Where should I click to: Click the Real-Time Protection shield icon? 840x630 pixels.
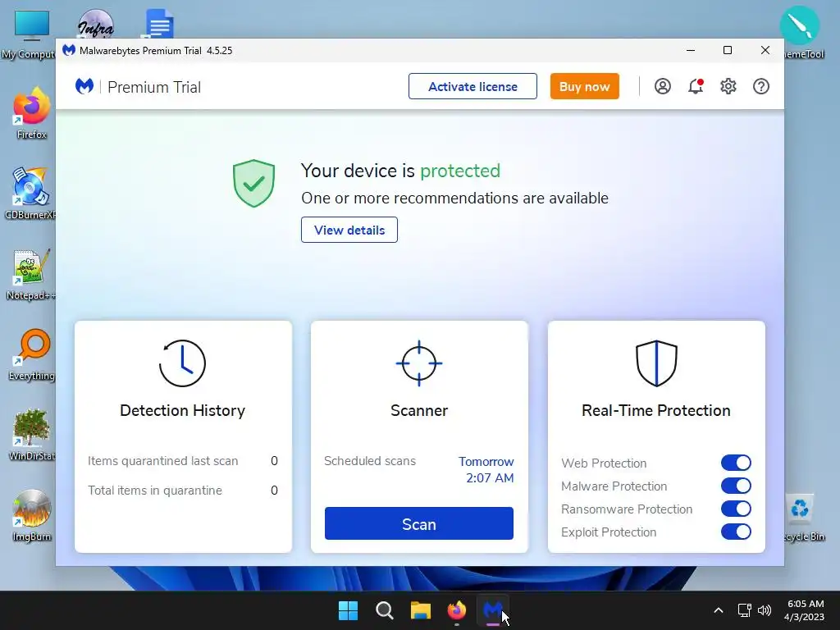click(656, 363)
